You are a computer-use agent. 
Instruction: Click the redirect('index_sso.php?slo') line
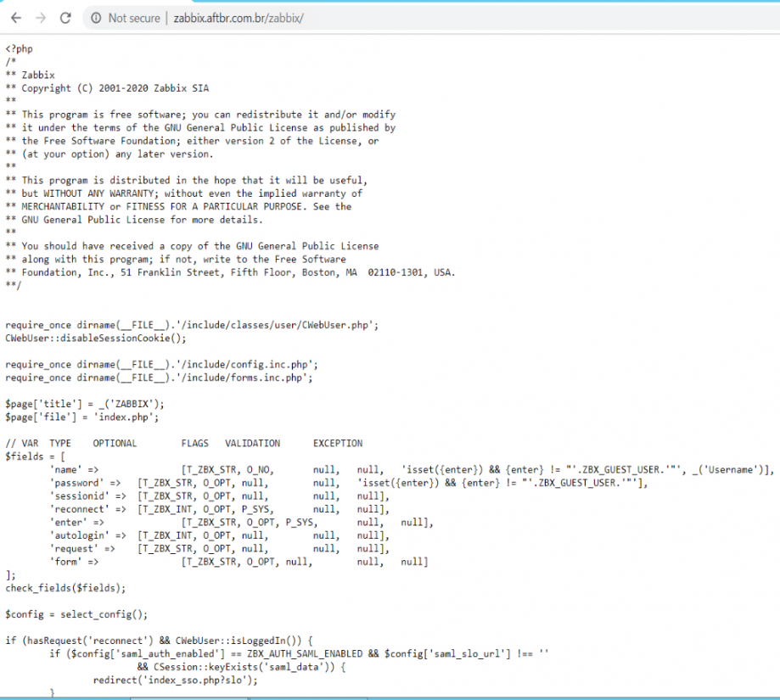point(176,680)
